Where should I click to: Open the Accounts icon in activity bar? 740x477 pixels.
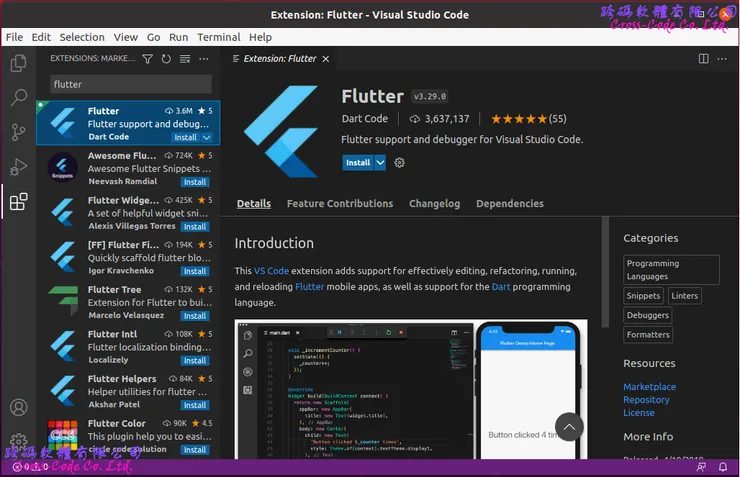[18, 408]
